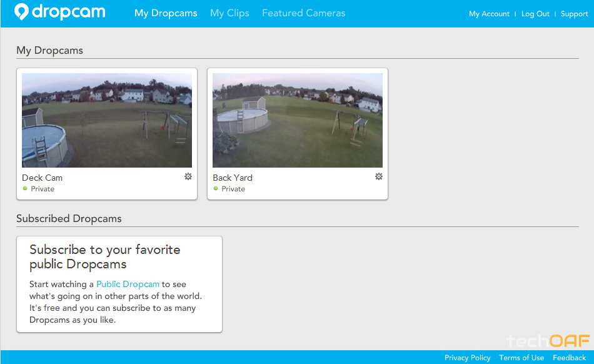Open Terms of Use
The width and height of the screenshot is (594, 364).
point(521,358)
